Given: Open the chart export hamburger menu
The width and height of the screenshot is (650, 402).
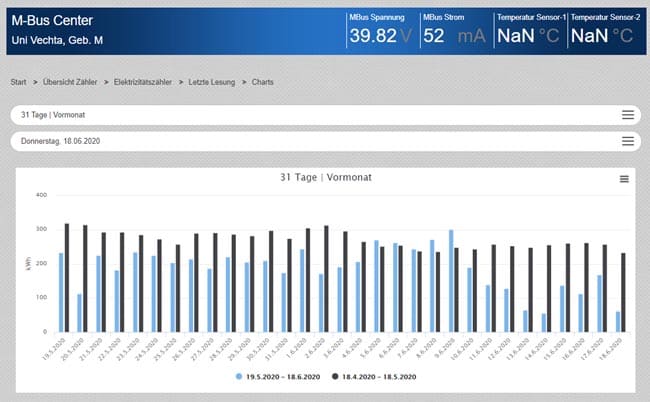Looking at the screenshot, I should click(x=624, y=178).
